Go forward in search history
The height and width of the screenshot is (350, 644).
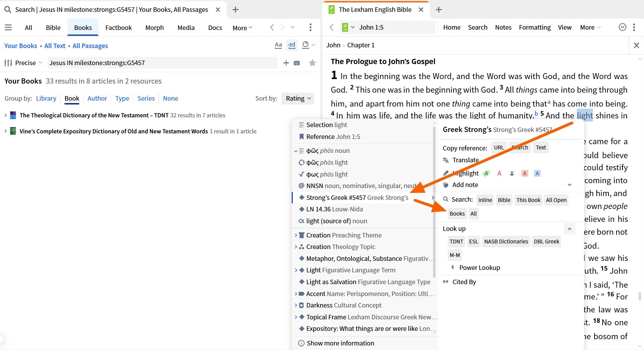283,28
